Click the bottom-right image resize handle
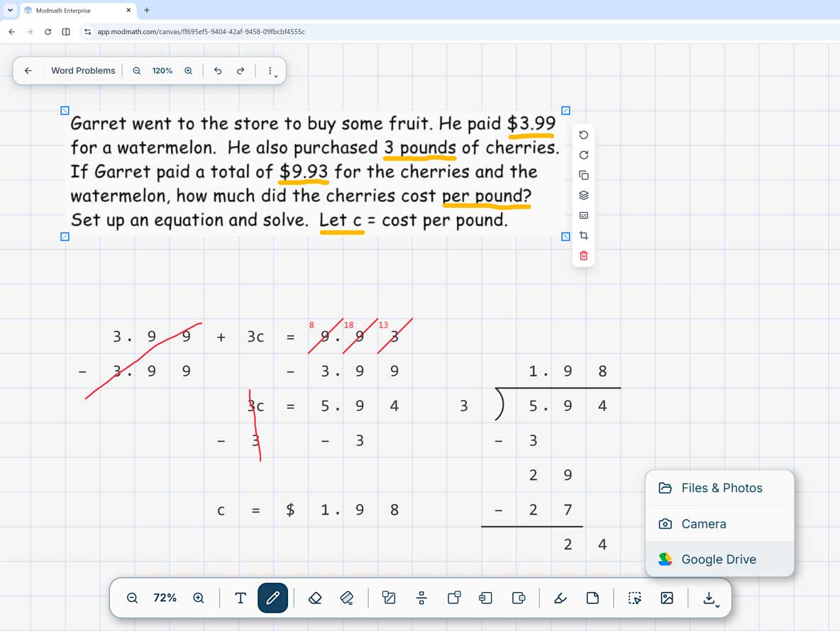The image size is (840, 631). click(x=565, y=237)
